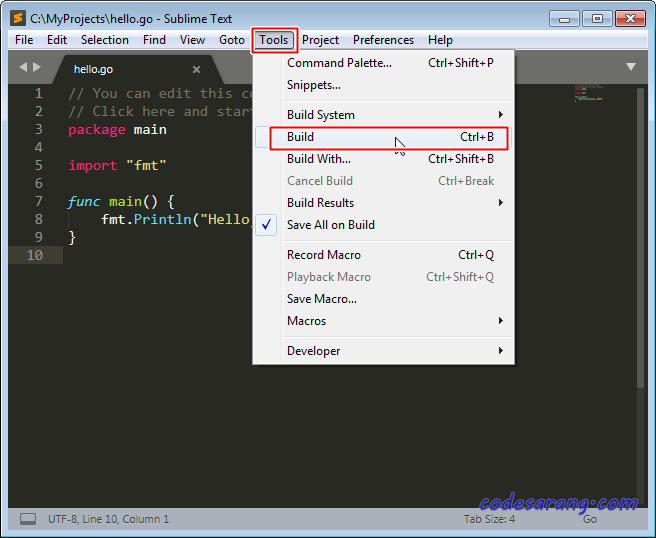Click the closing brace on line 9

(72, 237)
